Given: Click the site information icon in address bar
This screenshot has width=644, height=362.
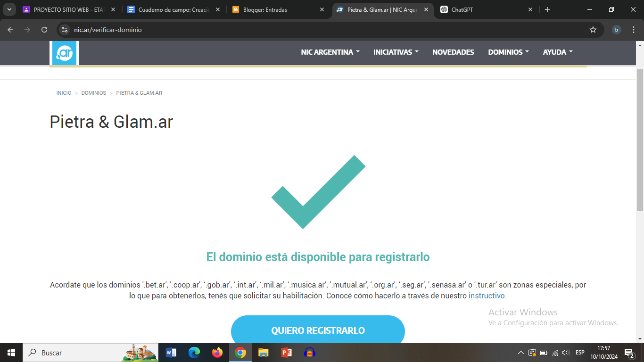Looking at the screenshot, I should (65, 30).
